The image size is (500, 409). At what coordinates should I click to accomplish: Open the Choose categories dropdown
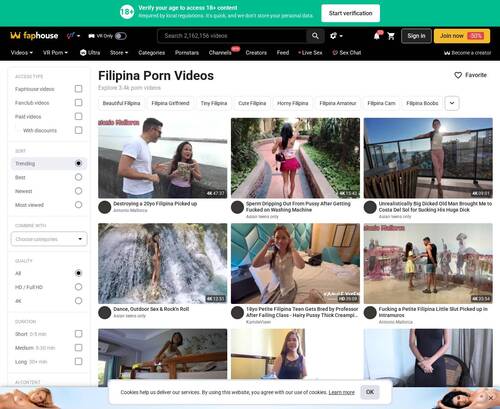point(49,239)
